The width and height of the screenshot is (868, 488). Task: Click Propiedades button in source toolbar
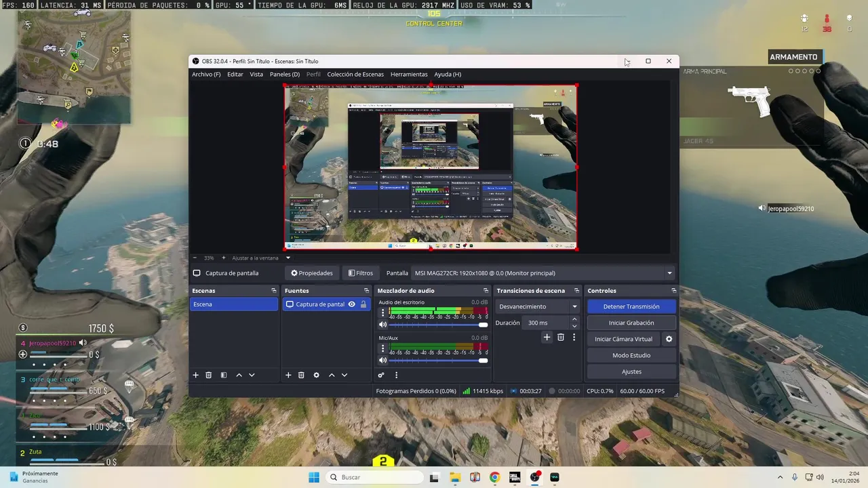coord(312,273)
